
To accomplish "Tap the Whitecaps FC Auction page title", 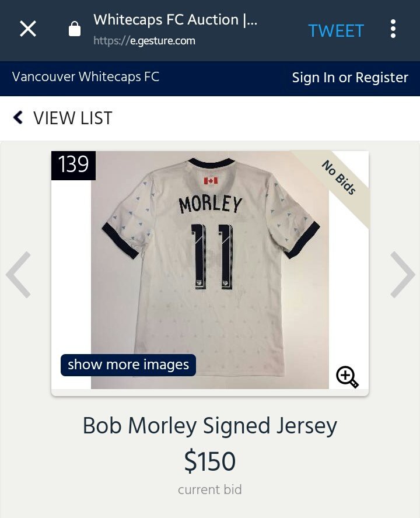I will (176, 20).
